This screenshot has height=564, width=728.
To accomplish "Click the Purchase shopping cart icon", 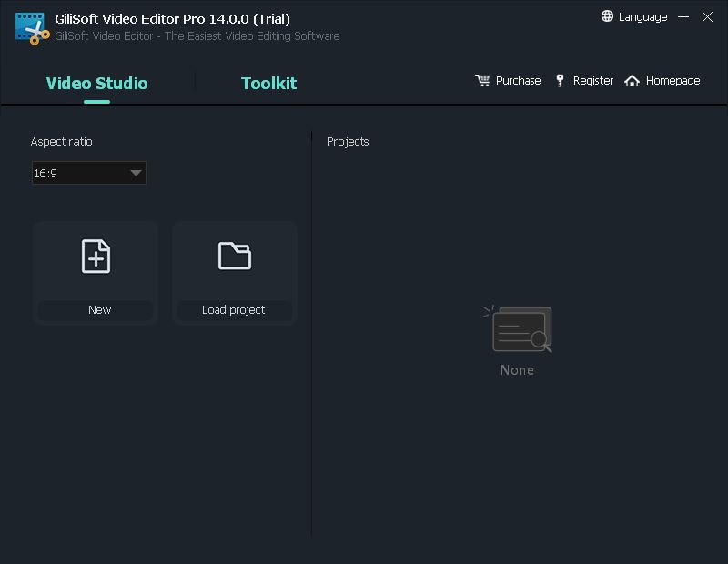I will click(x=483, y=80).
